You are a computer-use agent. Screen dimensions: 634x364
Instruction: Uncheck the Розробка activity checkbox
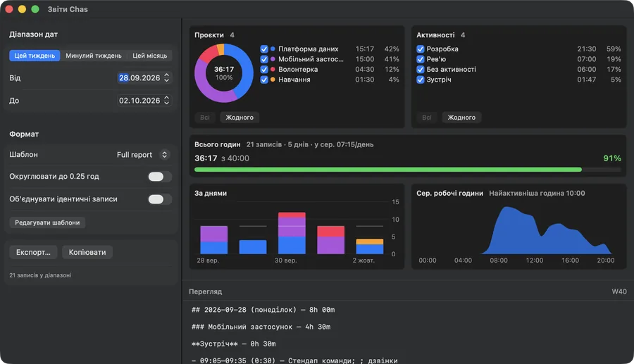point(420,49)
